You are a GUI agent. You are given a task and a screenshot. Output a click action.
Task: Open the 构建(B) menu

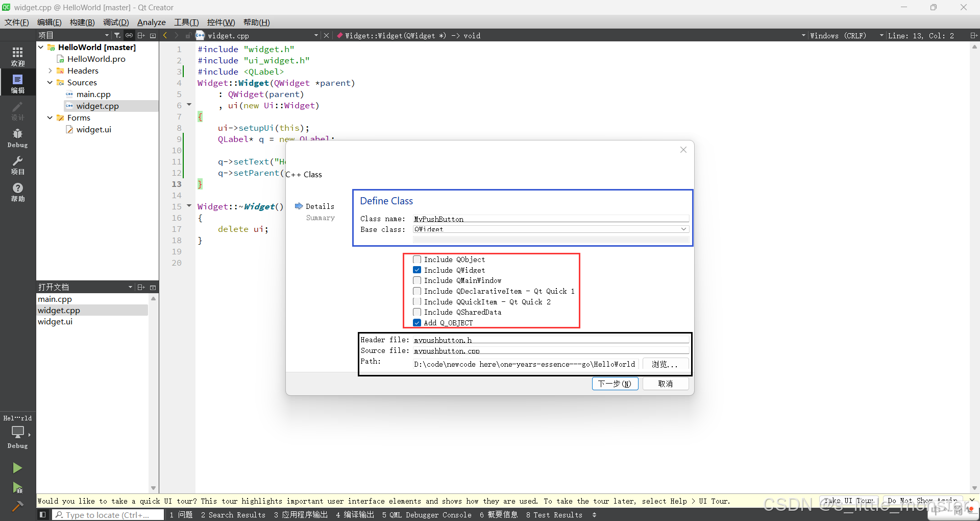(x=82, y=22)
